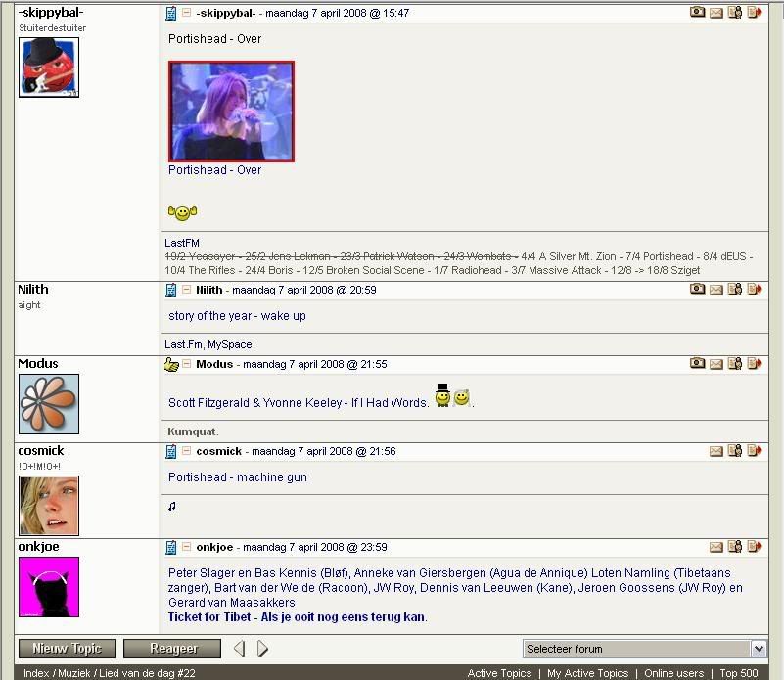Viewport: 784px width, 680px height.
Task: Open cosmick's avatar photo
Action: (x=49, y=506)
